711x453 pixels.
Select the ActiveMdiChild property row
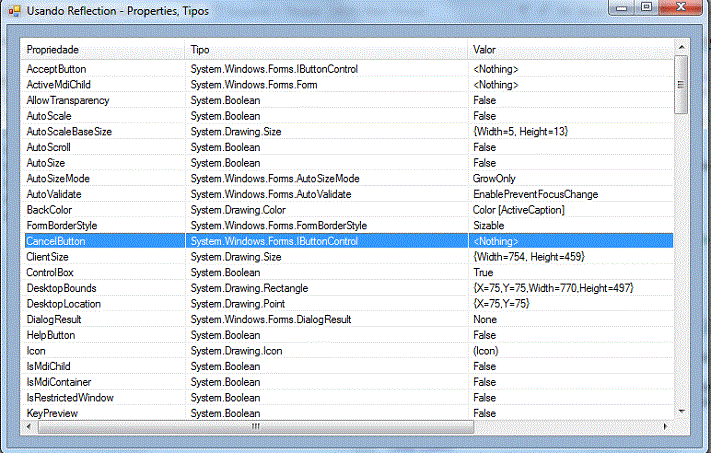pos(348,85)
